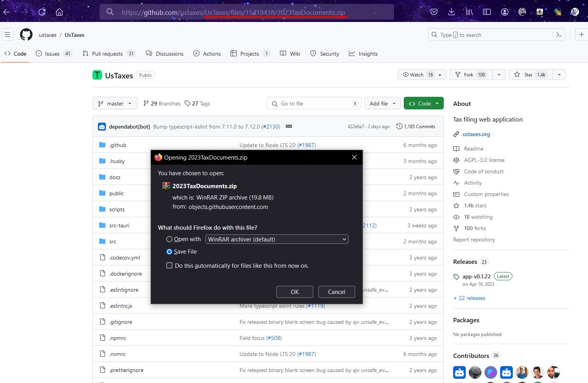Open the Pull requests tab
Image resolution: width=588 pixels, height=383 pixels.
pos(109,54)
